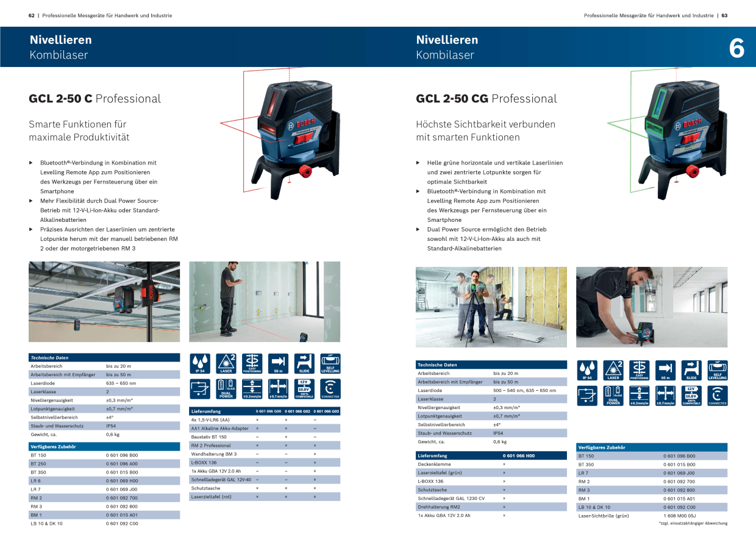Click the ±0.7mm/m icon on page 62

(x=278, y=389)
